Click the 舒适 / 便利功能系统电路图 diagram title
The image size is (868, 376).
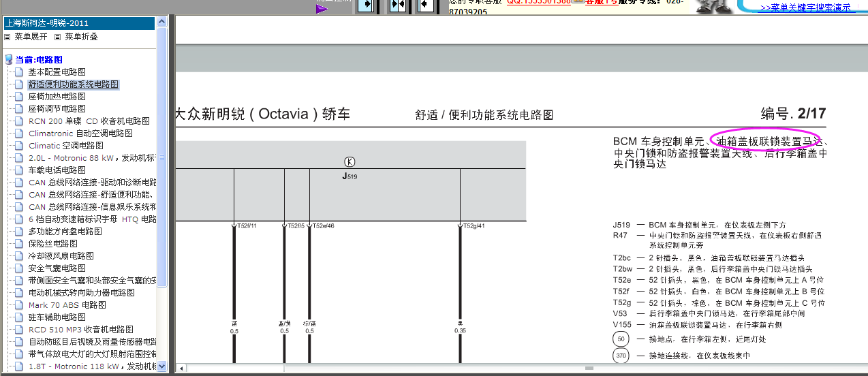click(484, 115)
